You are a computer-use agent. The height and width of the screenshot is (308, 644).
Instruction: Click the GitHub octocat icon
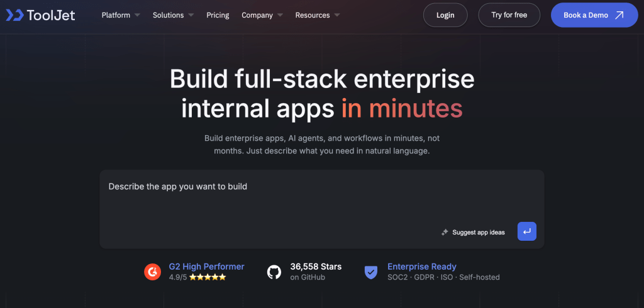click(274, 272)
